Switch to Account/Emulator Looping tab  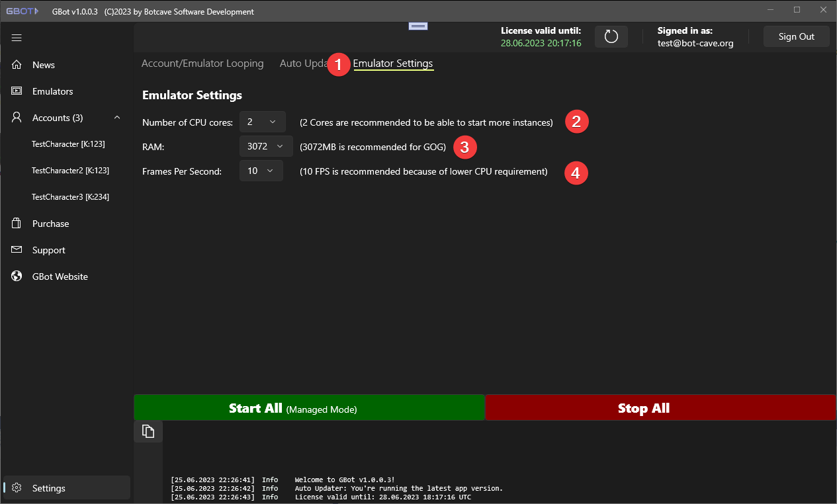202,63
